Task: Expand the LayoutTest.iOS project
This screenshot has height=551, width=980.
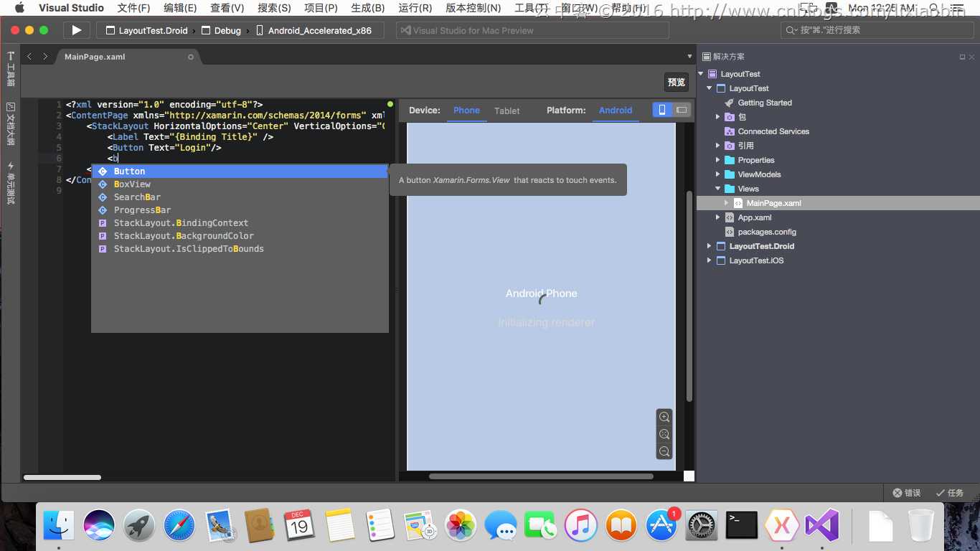Action: (x=710, y=260)
